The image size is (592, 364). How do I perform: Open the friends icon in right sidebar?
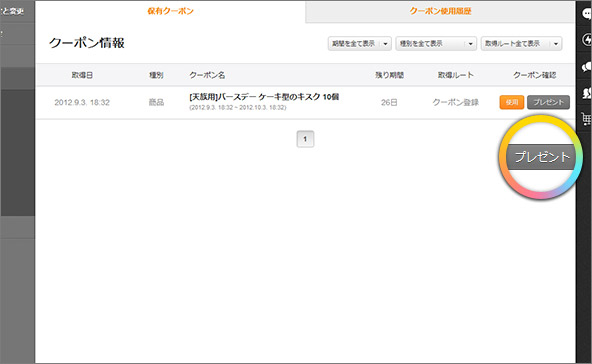(x=587, y=93)
